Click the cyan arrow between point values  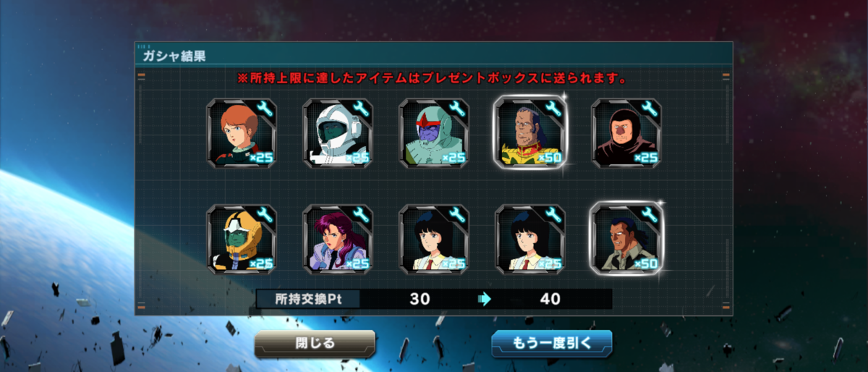(x=485, y=299)
